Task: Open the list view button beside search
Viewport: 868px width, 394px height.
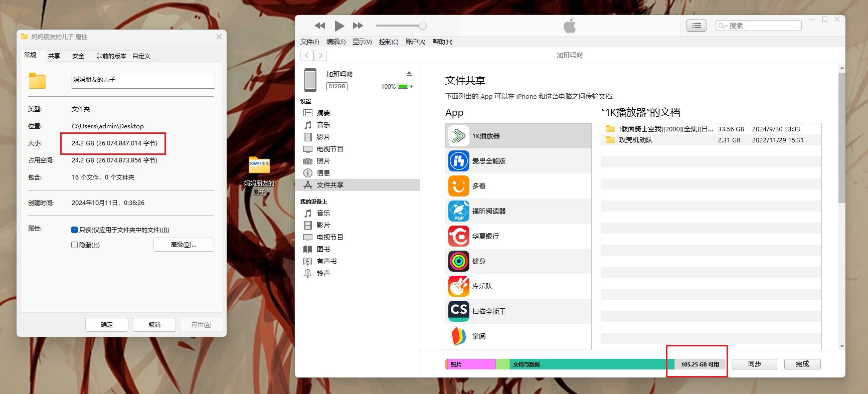Action: (697, 26)
